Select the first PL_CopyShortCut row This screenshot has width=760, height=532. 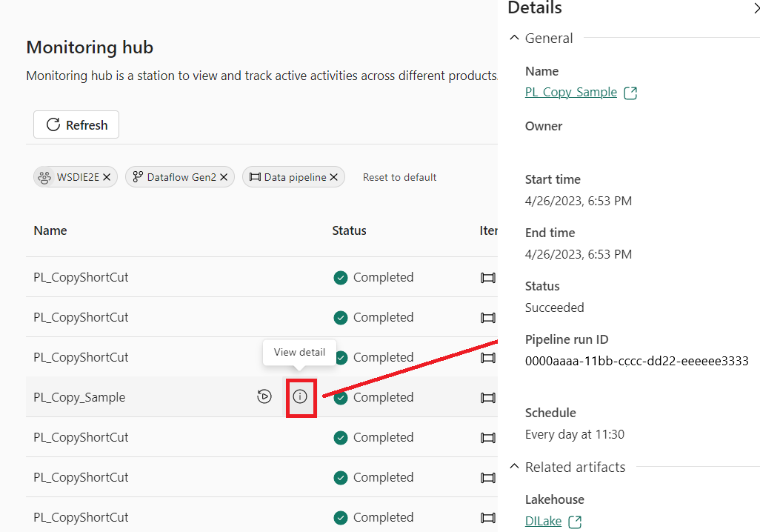(261, 277)
